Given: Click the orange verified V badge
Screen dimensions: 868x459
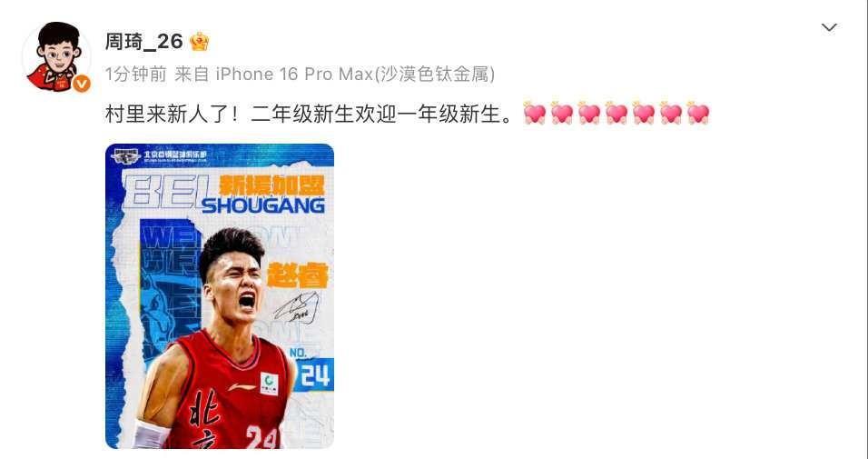Looking at the screenshot, I should tap(82, 84).
